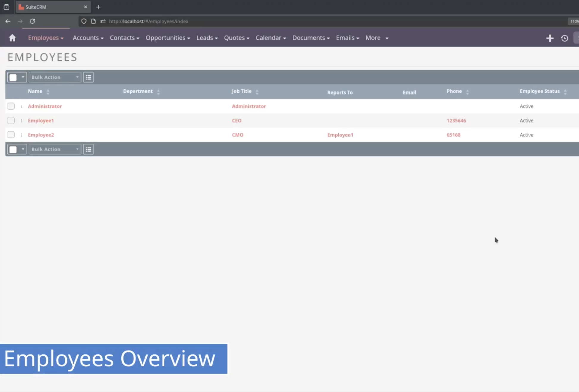The image size is (579, 392).
Task: Open the Home icon in the navbar
Action: point(12,38)
